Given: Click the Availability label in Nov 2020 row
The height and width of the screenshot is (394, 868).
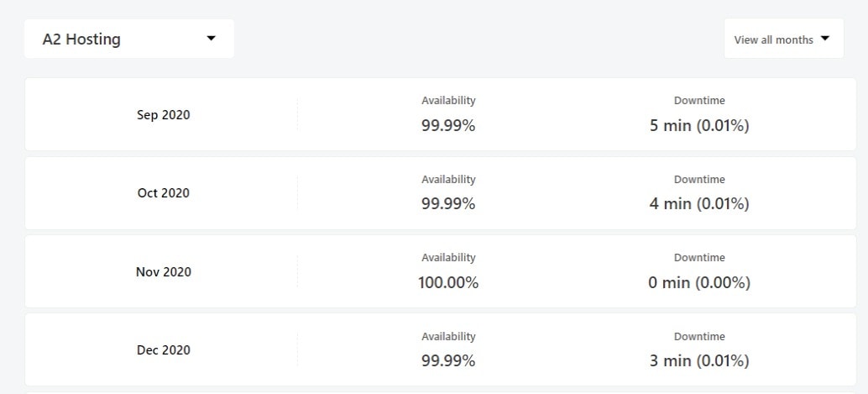Looking at the screenshot, I should click(x=448, y=258).
